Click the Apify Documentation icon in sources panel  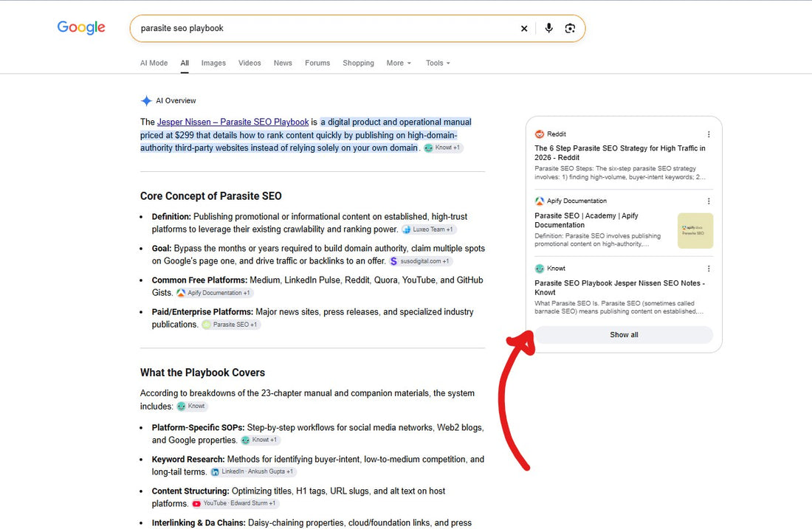(540, 201)
